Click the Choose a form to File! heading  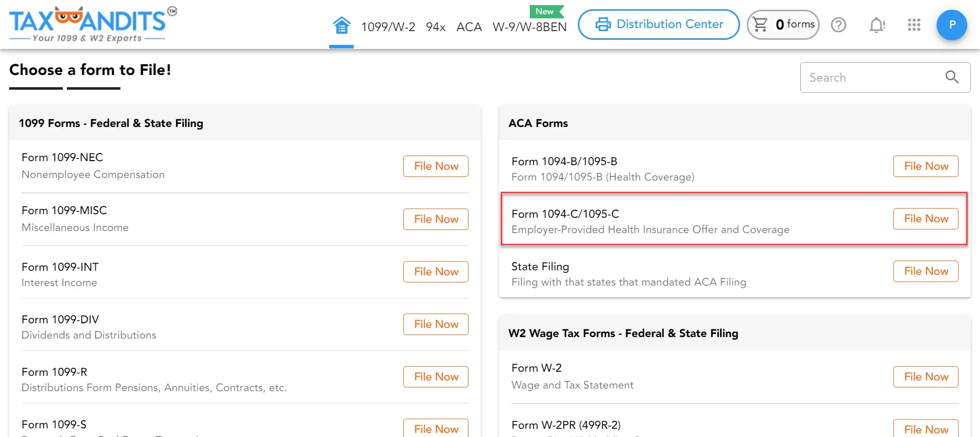pyautogui.click(x=90, y=70)
